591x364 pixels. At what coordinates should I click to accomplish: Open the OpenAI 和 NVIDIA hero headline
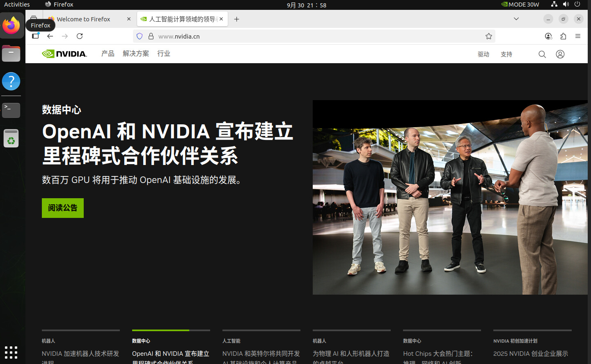167,144
